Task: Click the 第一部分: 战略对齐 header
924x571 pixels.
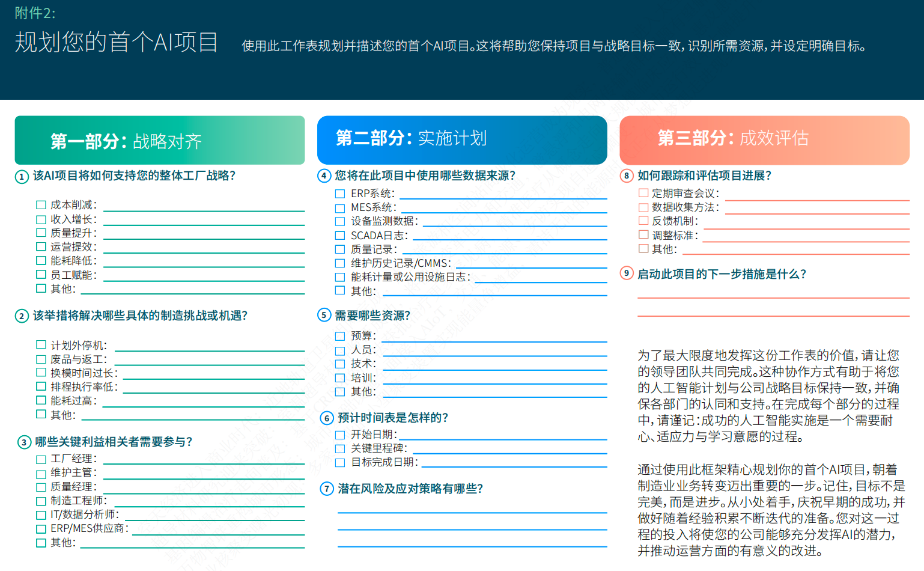Action: click(x=160, y=141)
